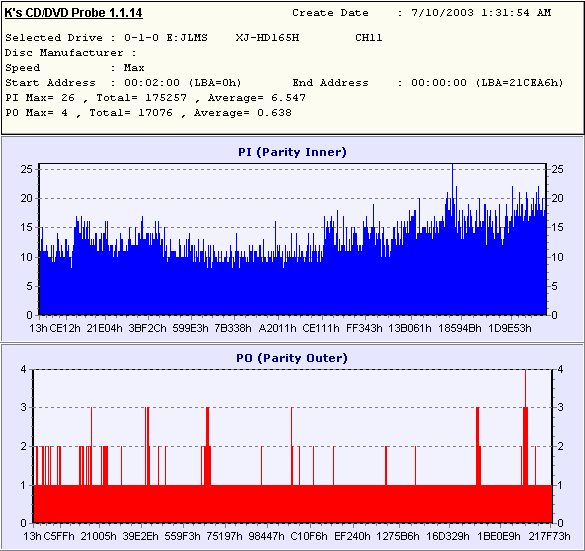Click PI x-axis label 7B338h
The height and width of the screenshot is (551, 585).
233,328
